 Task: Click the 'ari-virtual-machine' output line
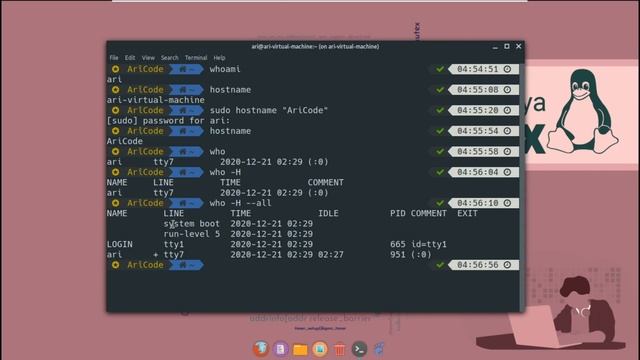click(156, 100)
